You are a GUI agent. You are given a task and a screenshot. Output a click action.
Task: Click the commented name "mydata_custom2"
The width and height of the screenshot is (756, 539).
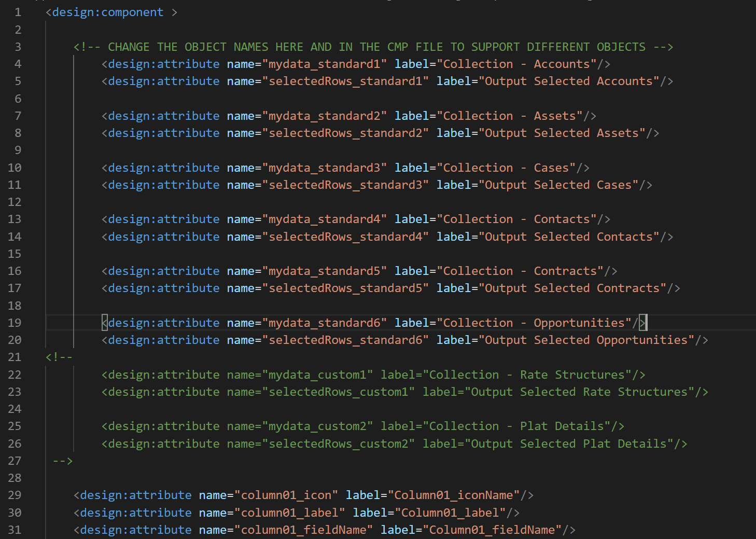click(318, 426)
